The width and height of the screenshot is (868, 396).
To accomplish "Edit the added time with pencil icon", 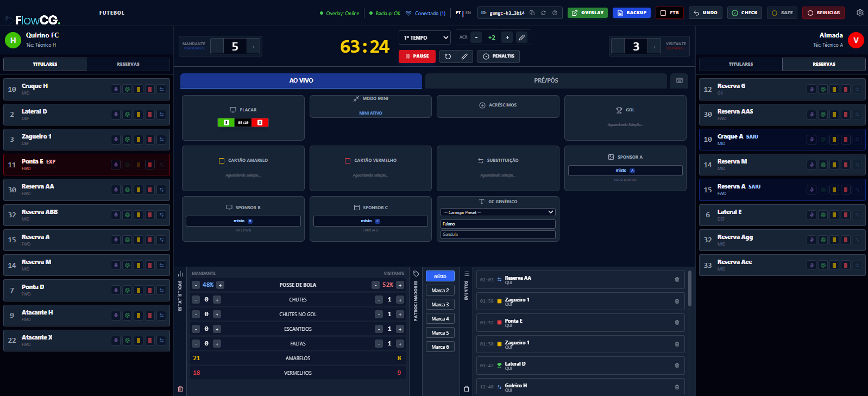I will [x=522, y=37].
